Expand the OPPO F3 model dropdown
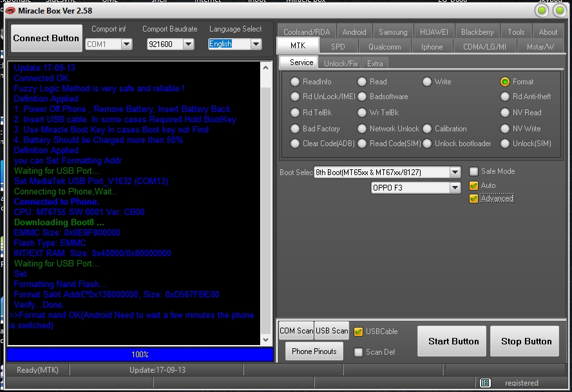Screen dimensions: 572x392 click(455, 188)
